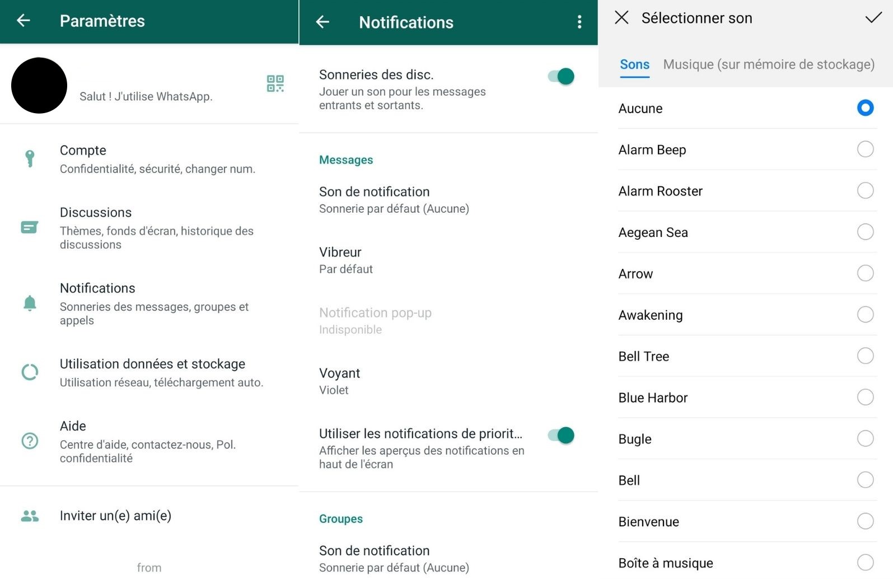Click the chat icon beside Discussions

(30, 227)
